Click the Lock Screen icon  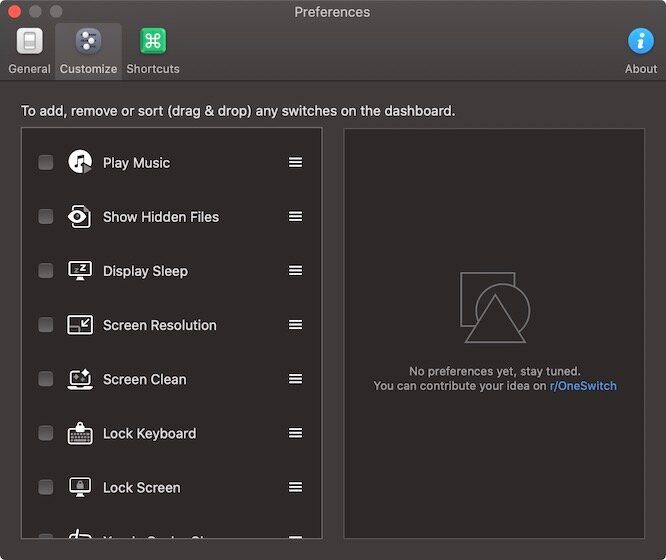[x=80, y=487]
